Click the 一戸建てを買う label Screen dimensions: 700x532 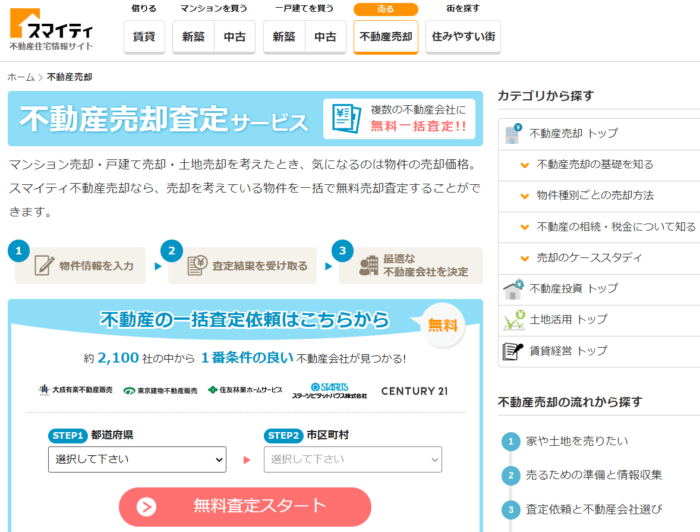point(304,8)
